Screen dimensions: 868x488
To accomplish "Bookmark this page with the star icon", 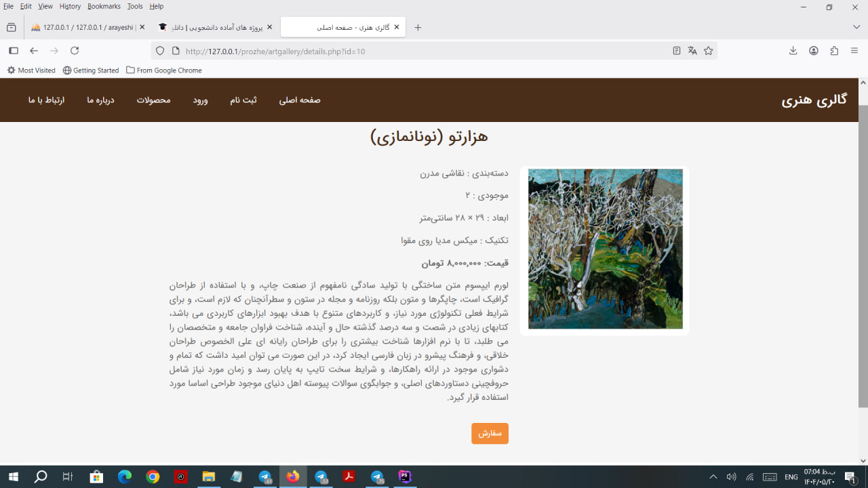I will click(709, 51).
